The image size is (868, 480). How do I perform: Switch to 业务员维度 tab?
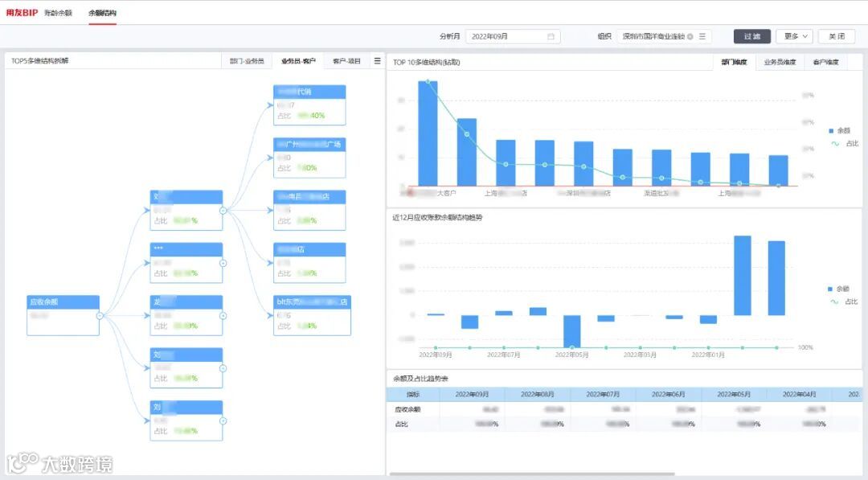pos(780,62)
